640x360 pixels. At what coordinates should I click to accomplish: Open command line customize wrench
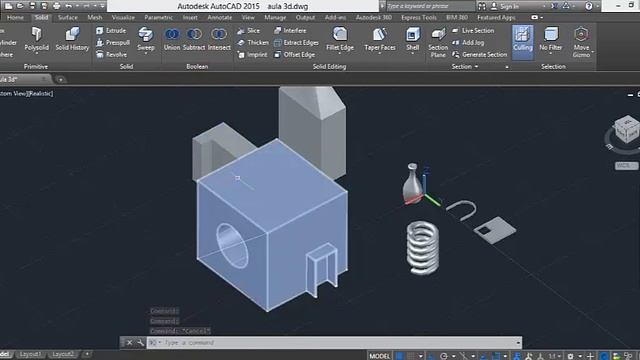tap(140, 342)
